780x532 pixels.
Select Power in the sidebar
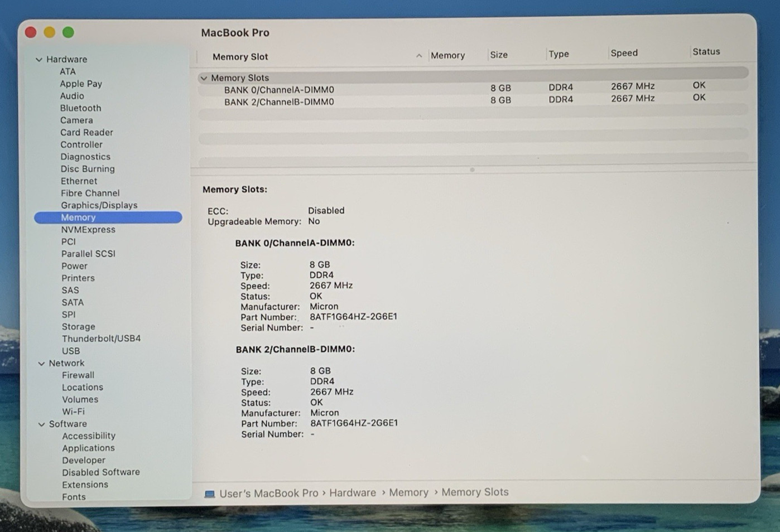pos(74,266)
